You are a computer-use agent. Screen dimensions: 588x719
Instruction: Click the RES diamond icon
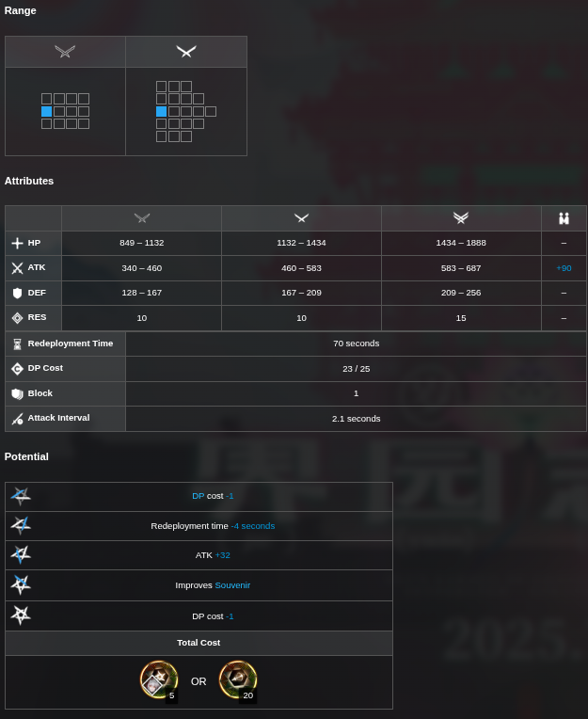pyautogui.click(x=17, y=318)
